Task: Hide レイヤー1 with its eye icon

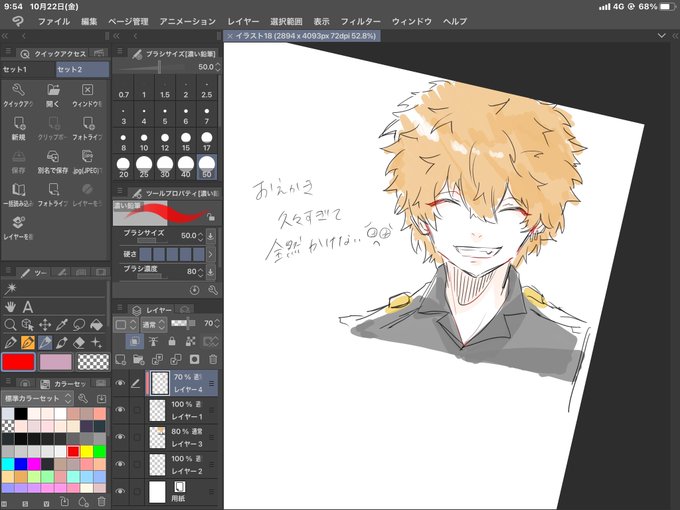Action: (121, 410)
